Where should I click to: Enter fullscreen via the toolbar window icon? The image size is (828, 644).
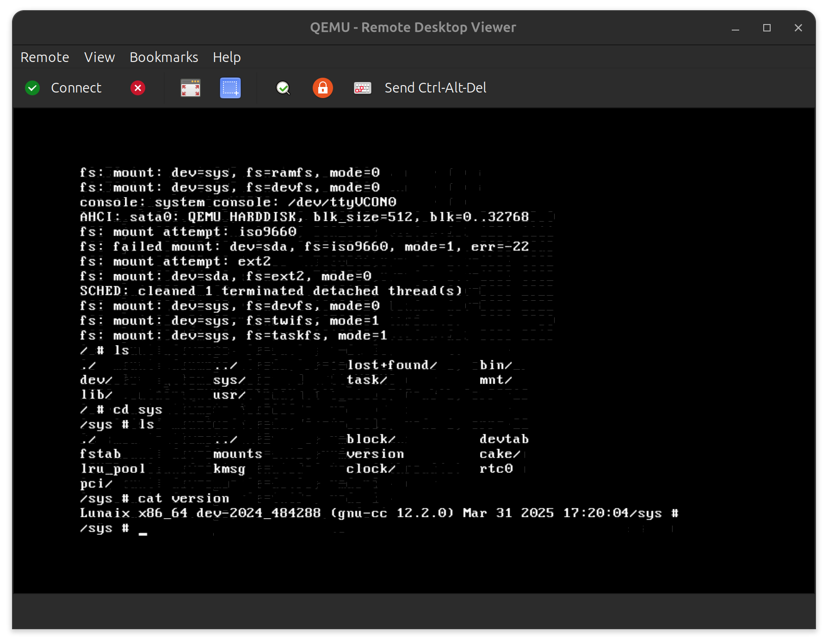(190, 88)
